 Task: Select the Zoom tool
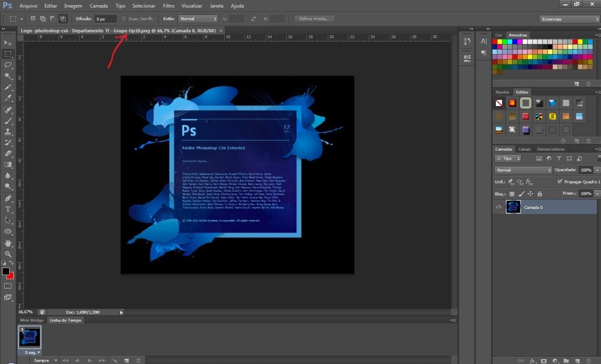tap(8, 254)
